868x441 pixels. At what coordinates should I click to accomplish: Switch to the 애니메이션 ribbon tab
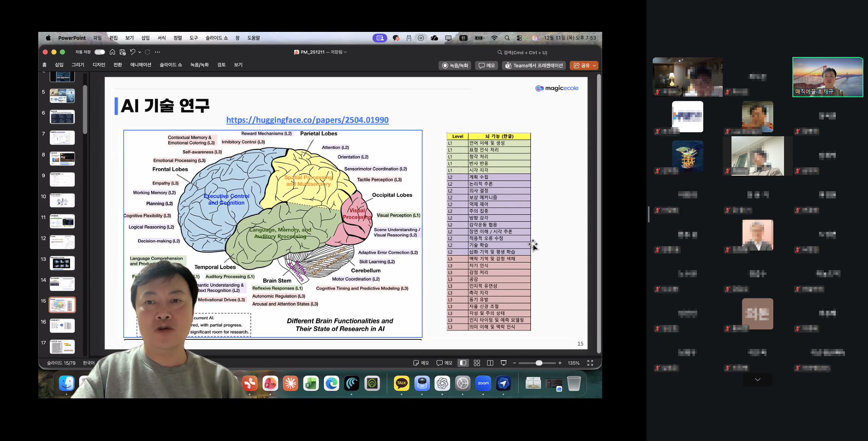[140, 65]
